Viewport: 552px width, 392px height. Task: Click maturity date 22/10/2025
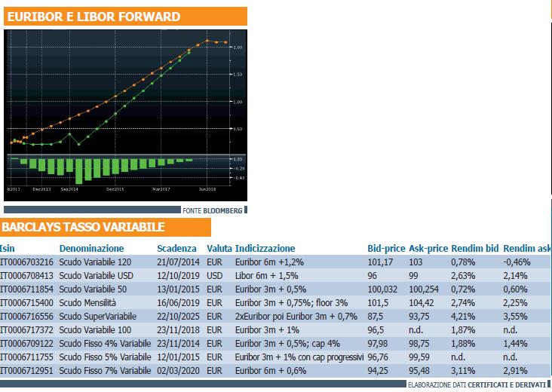pos(178,317)
